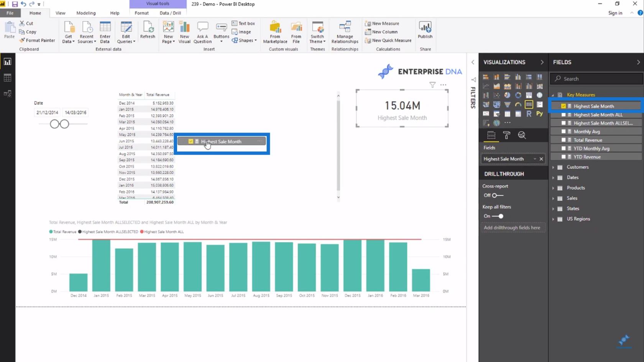Open the Format tab under Visual tools
Image resolution: width=644 pixels, height=362 pixels.
(x=141, y=13)
